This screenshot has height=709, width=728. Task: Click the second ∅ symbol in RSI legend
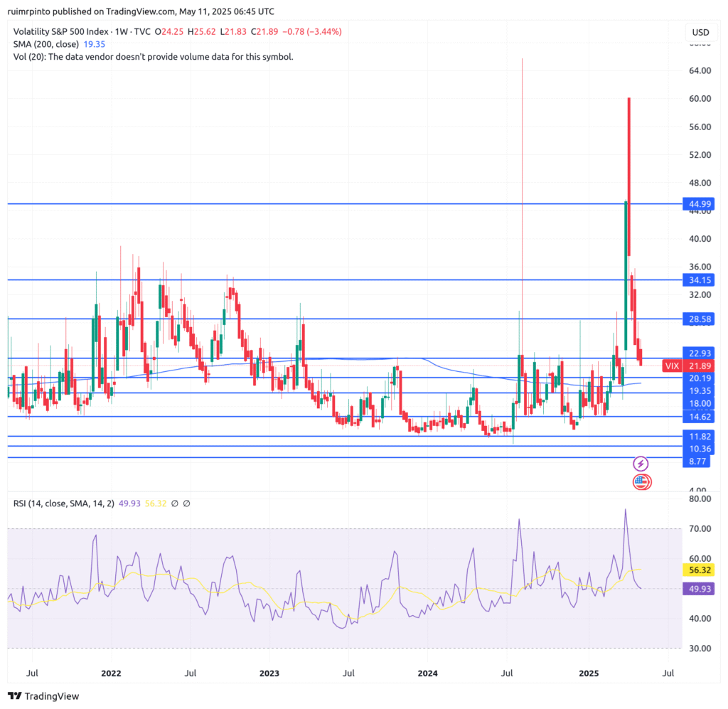(186, 503)
